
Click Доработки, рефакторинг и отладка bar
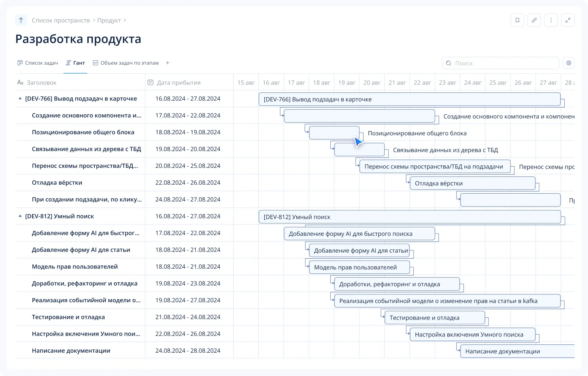(x=397, y=284)
